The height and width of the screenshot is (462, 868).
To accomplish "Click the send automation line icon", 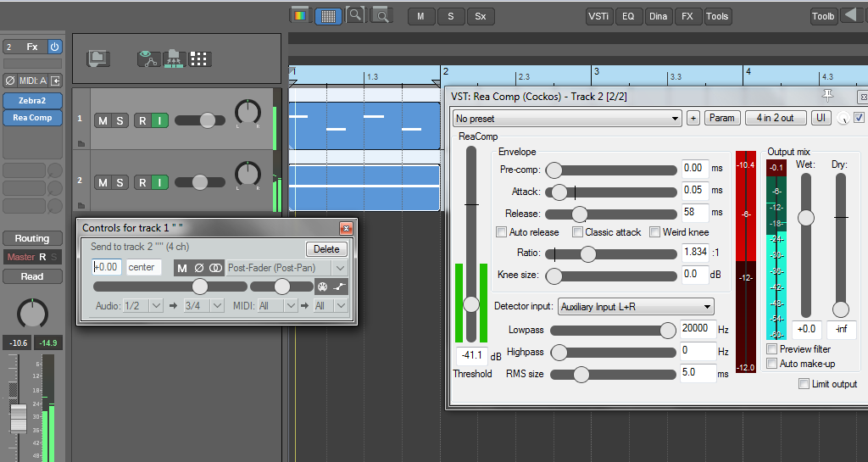I will tap(339, 287).
